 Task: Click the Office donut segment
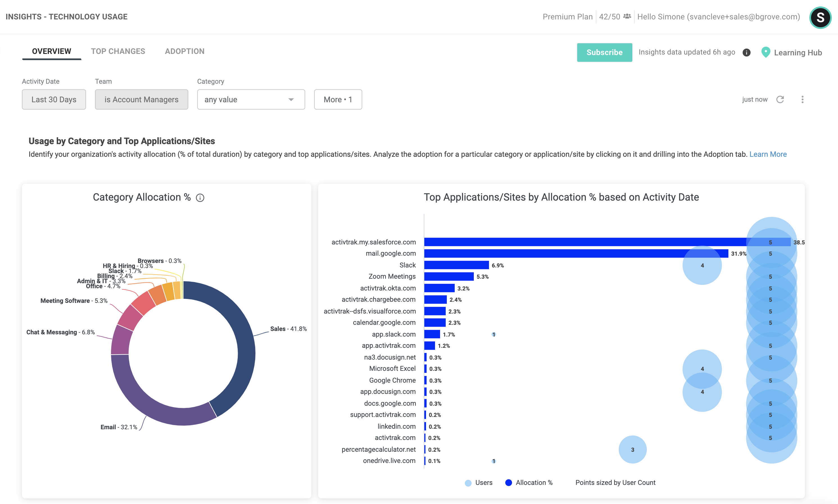tap(143, 303)
